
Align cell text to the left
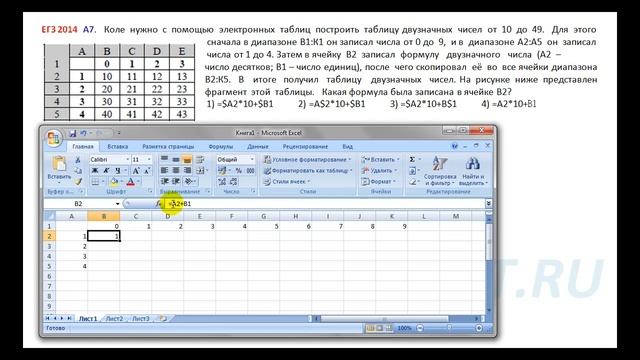pyautogui.click(x=164, y=170)
